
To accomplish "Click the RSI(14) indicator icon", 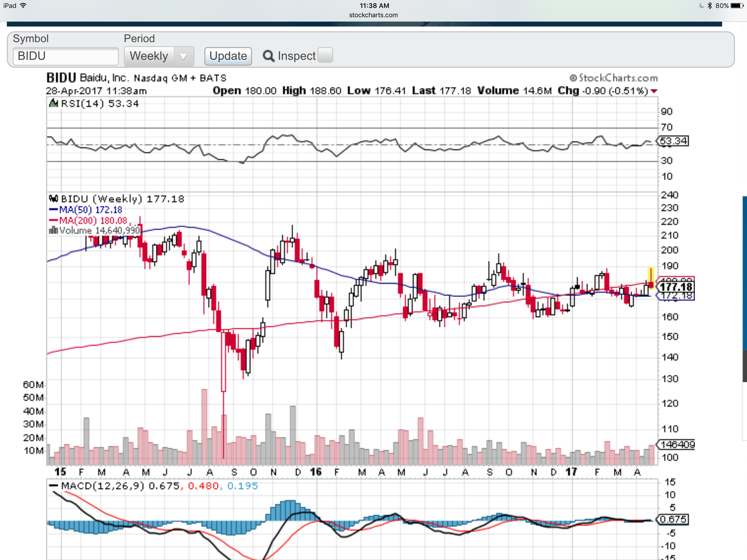I will click(53, 103).
